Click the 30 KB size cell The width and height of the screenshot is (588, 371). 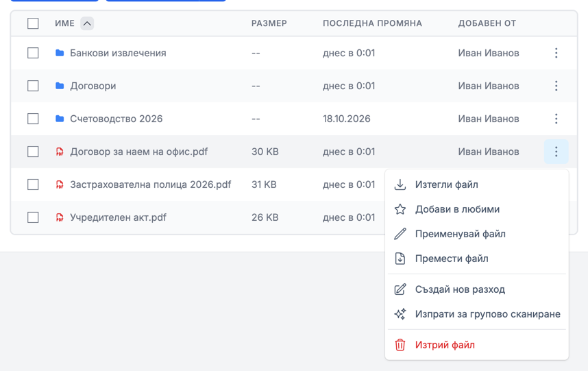click(x=265, y=152)
